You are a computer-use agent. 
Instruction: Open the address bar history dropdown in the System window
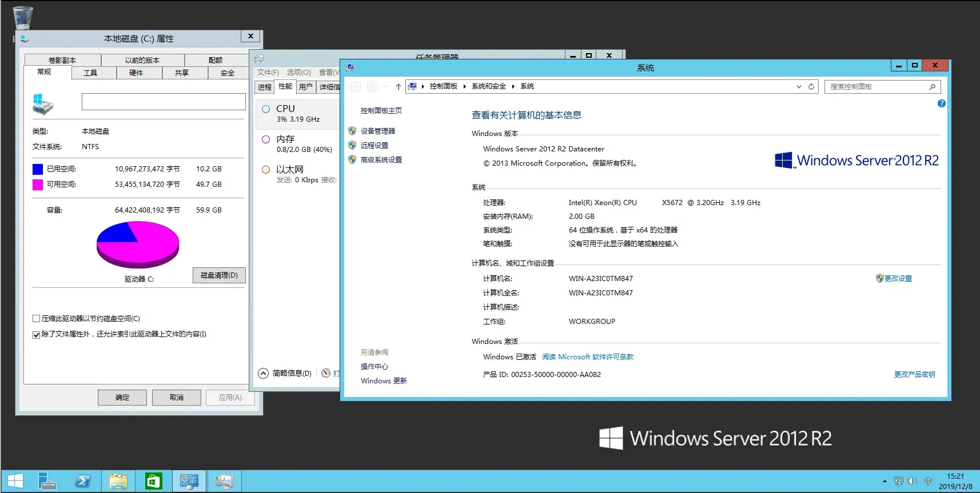coord(799,87)
